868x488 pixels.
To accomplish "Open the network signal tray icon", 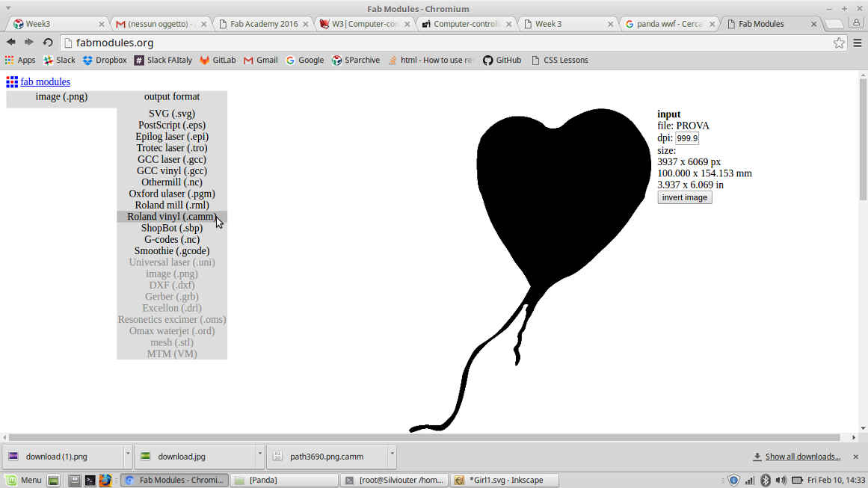I will coord(750,481).
